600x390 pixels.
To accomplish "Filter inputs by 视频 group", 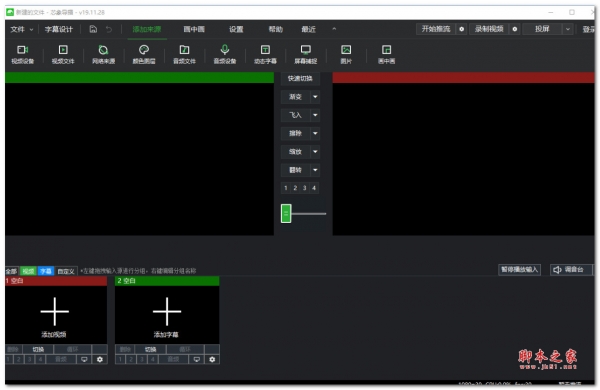I will pos(28,271).
